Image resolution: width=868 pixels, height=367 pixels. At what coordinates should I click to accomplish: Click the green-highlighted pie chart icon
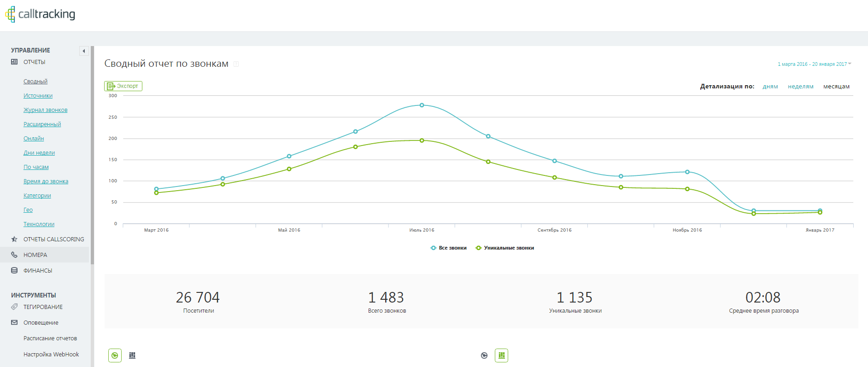point(115,355)
